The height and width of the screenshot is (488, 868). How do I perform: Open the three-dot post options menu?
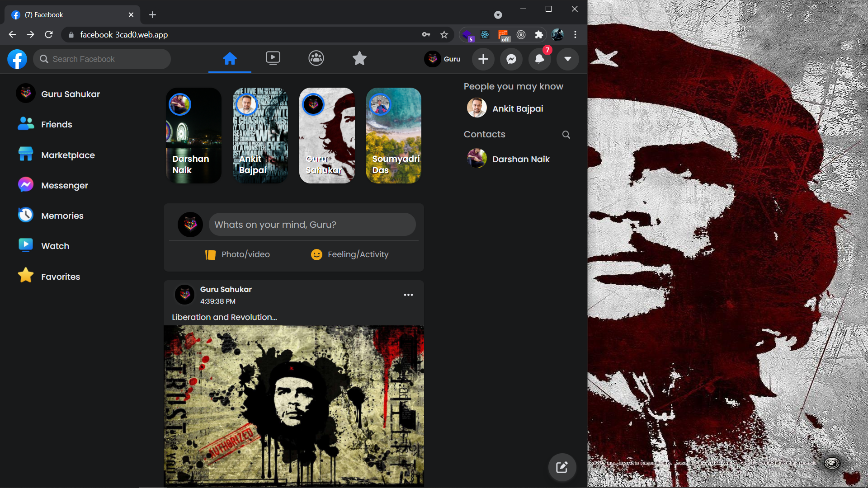pyautogui.click(x=408, y=295)
